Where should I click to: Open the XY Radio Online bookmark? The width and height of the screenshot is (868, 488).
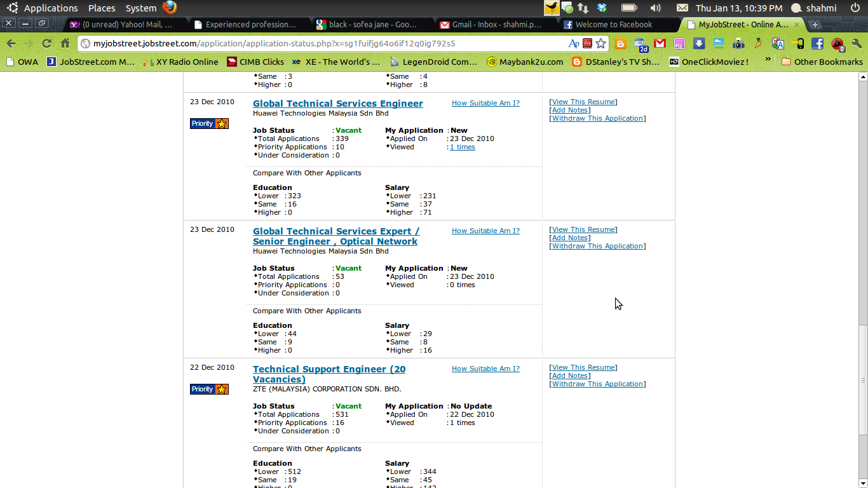pyautogui.click(x=180, y=62)
